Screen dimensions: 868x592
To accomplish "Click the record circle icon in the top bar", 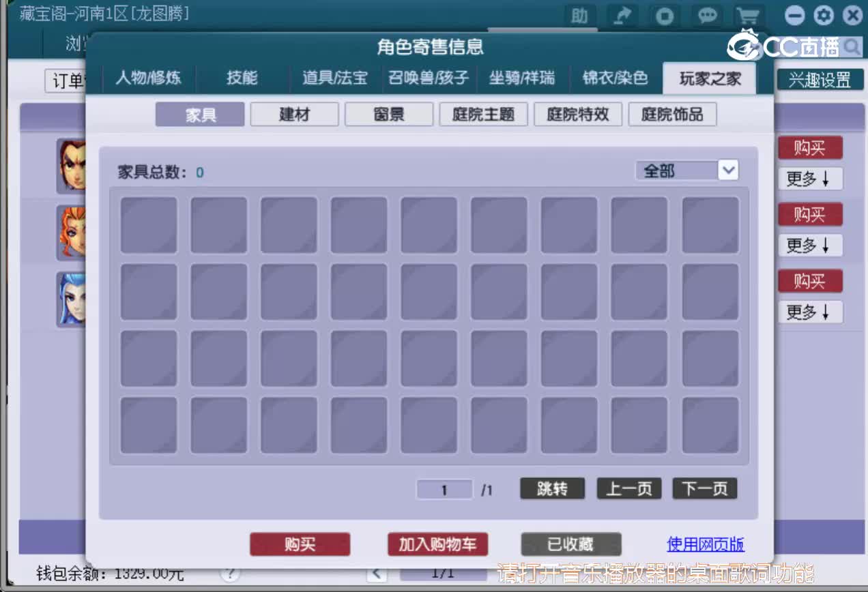I will click(x=664, y=16).
